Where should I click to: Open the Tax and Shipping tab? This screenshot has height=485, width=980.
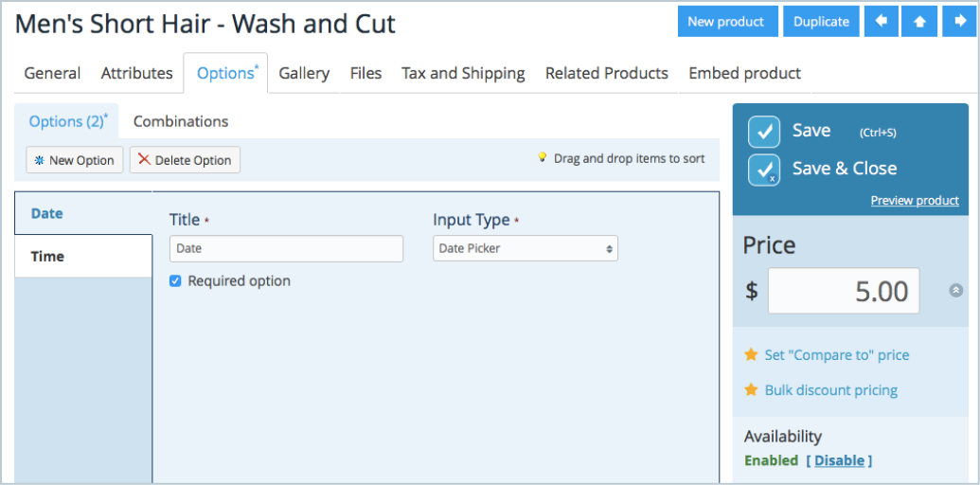463,73
